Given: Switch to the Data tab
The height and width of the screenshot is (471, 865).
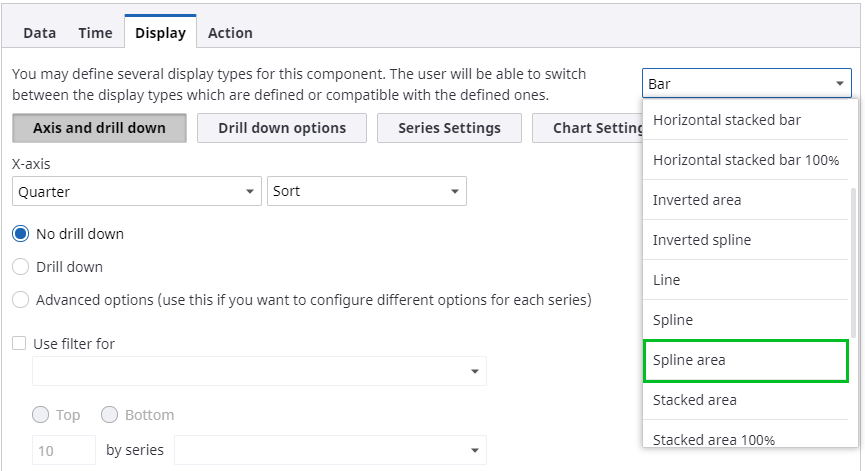Looking at the screenshot, I should coord(40,33).
